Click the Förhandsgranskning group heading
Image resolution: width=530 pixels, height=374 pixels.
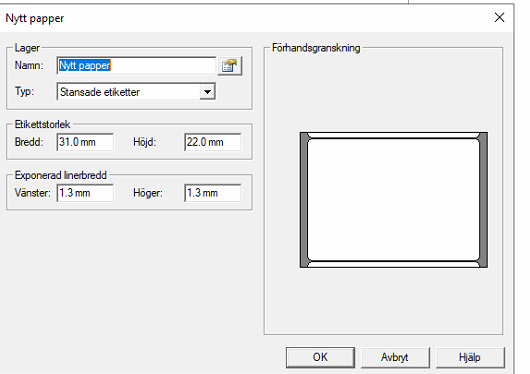click(x=316, y=48)
